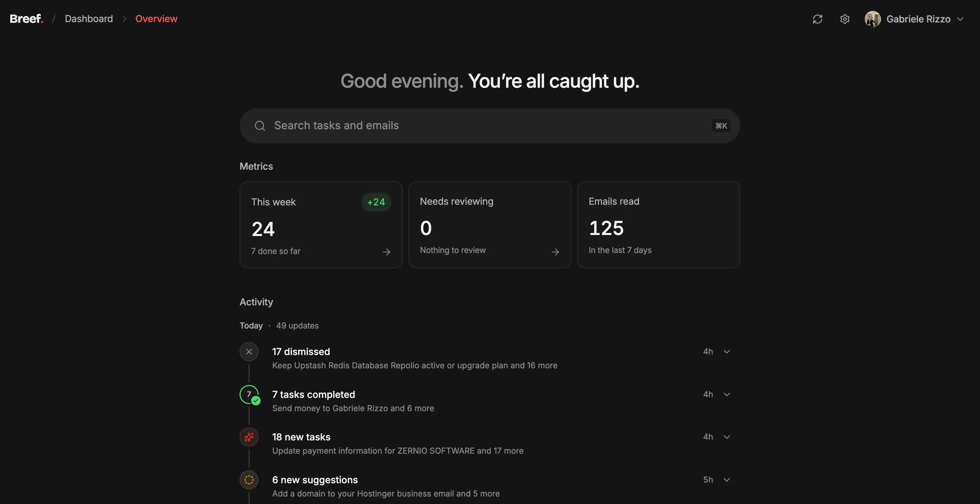
Task: Click Gabriele Rizzo's profile avatar
Action: (x=873, y=19)
